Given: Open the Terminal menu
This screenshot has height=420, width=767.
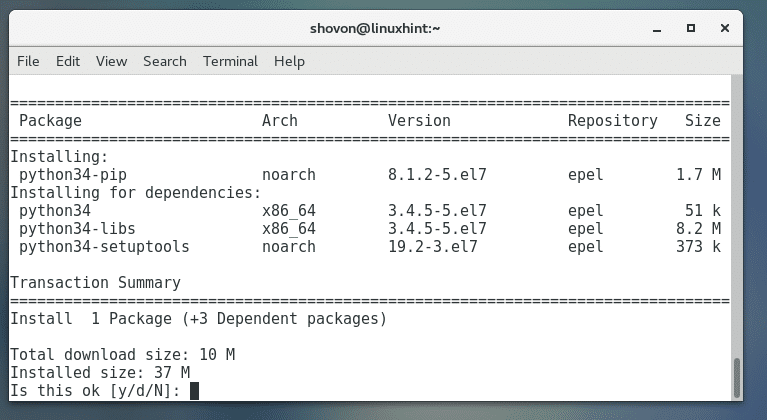Looking at the screenshot, I should point(230,61).
